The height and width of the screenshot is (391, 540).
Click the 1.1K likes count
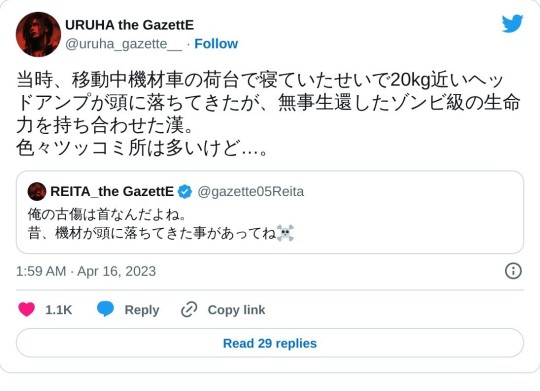tap(59, 310)
